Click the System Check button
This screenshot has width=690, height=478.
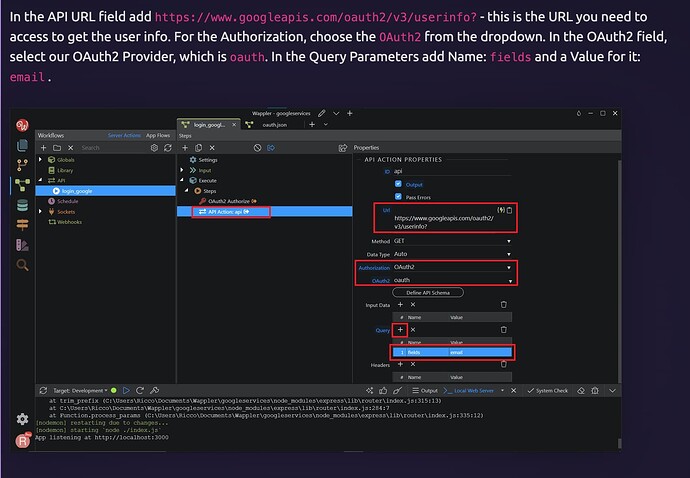point(548,390)
